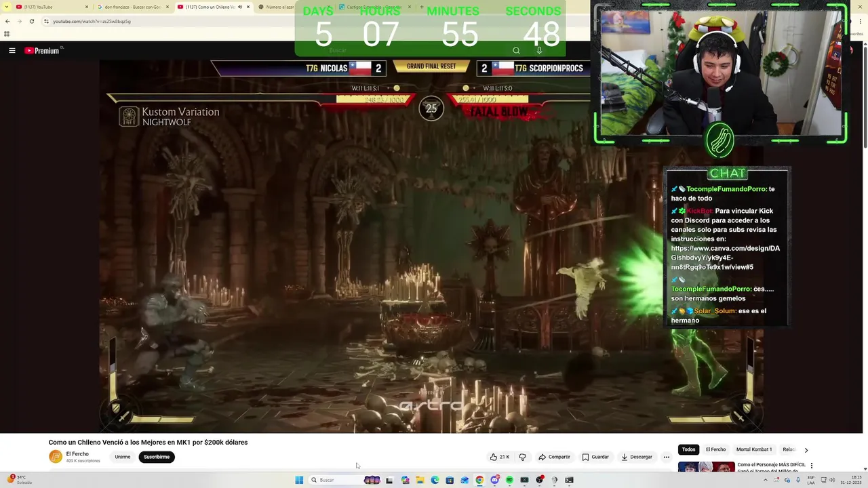Image resolution: width=868 pixels, height=488 pixels.
Task: Close the "(1137) YouTube" tab
Action: [87, 7]
